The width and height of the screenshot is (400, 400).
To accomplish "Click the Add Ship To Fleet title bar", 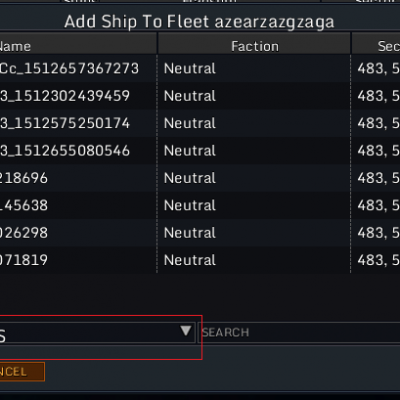I will pos(199,22).
